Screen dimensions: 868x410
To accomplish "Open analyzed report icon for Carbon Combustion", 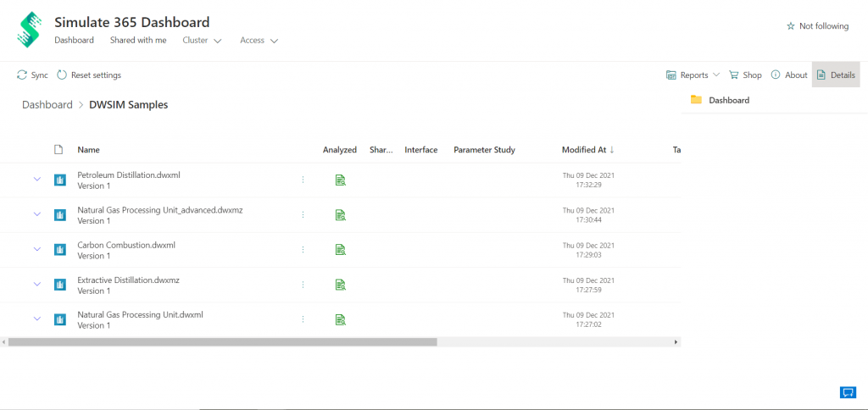I will (x=340, y=249).
